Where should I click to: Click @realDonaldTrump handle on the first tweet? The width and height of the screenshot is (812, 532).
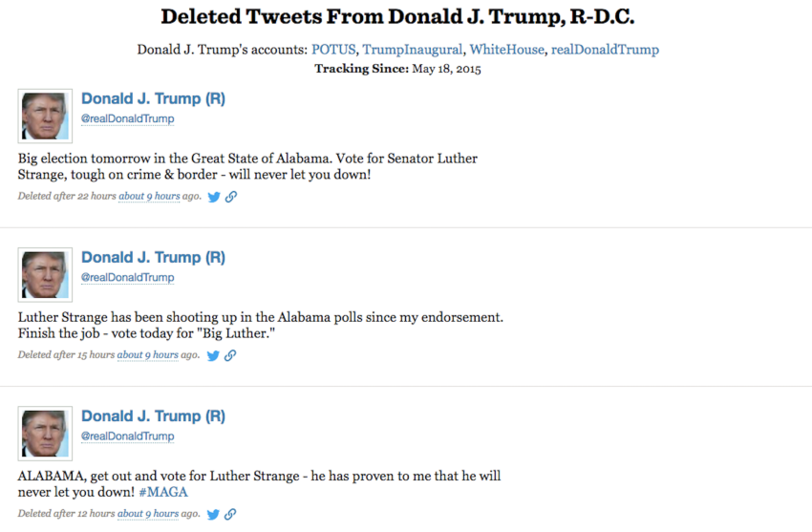pyautogui.click(x=127, y=119)
